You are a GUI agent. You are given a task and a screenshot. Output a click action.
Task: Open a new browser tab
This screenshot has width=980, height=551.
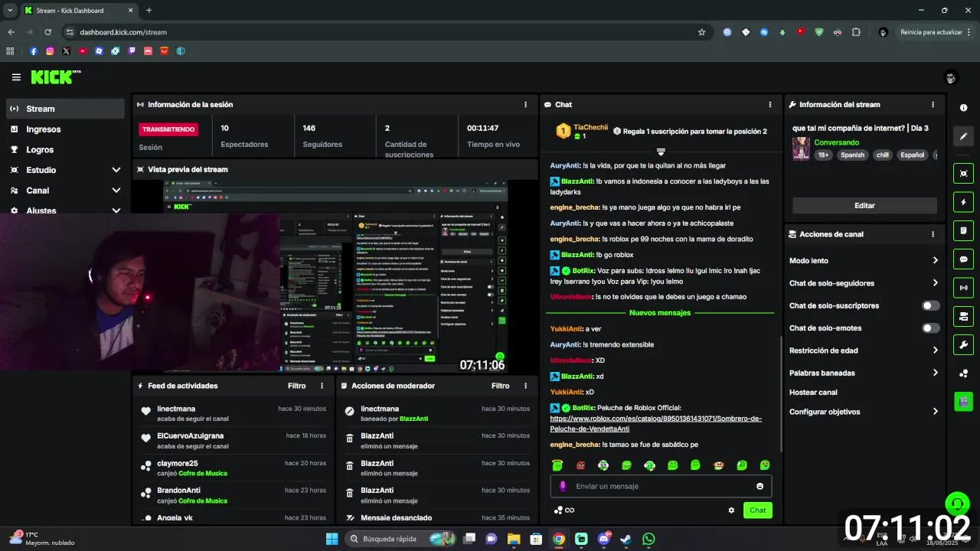tap(149, 11)
